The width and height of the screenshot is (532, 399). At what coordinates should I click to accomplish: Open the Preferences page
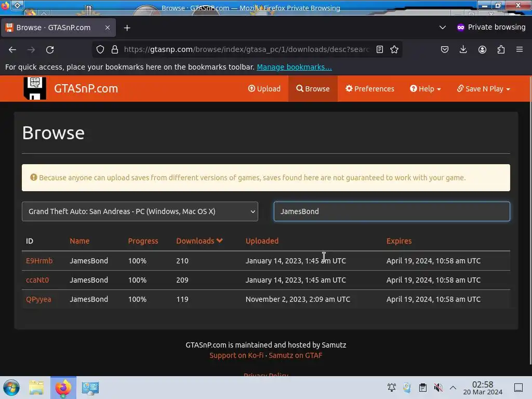(370, 88)
